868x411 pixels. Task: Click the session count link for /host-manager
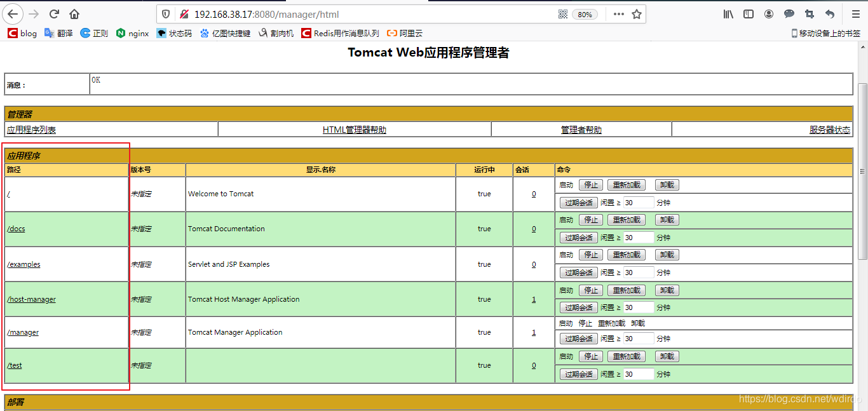pos(534,299)
